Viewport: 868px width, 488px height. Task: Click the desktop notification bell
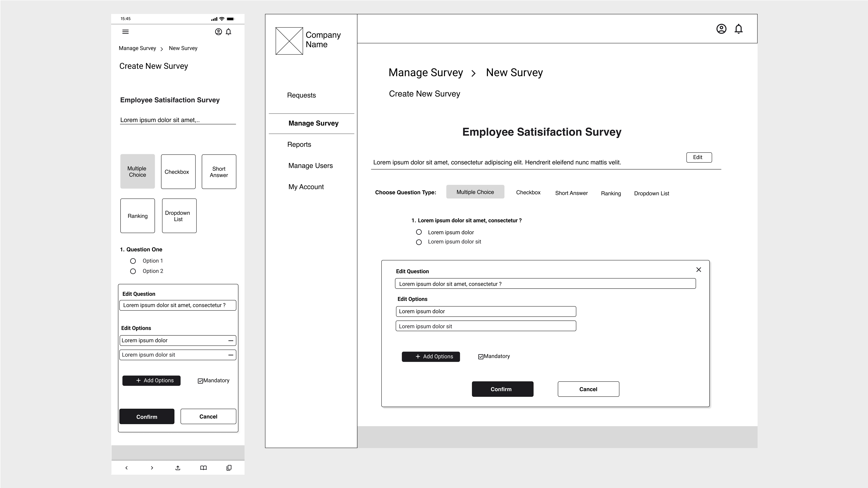coord(739,29)
